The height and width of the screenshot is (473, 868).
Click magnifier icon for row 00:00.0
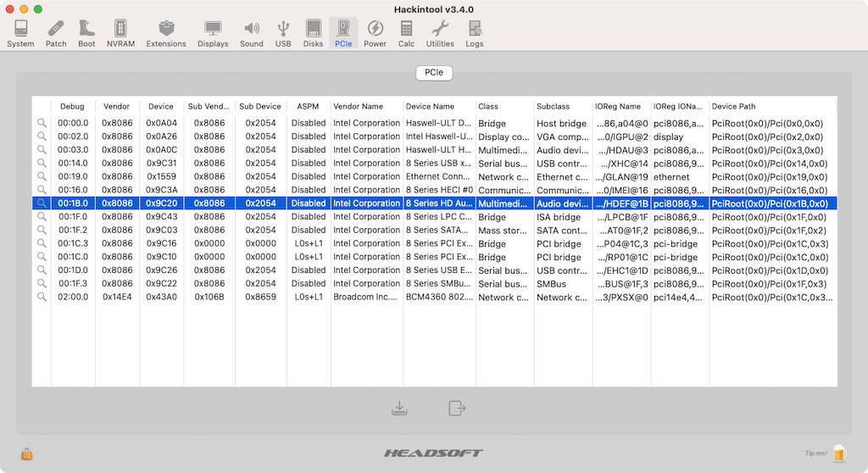(x=42, y=123)
